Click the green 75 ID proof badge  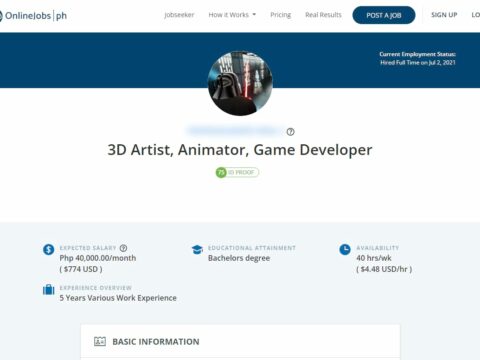237,172
